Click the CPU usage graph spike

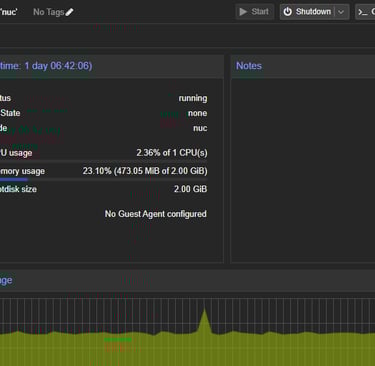pyautogui.click(x=204, y=321)
